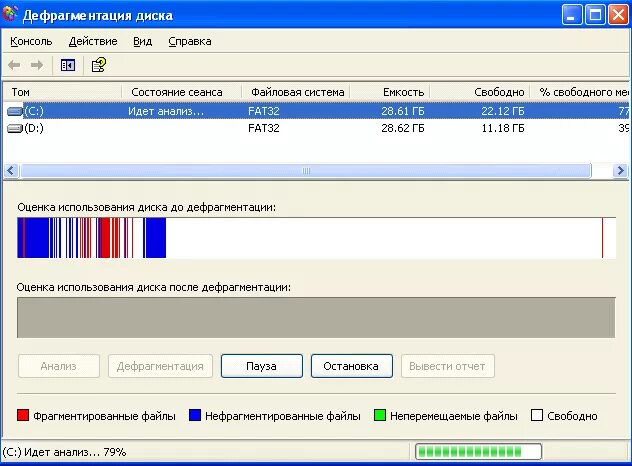
Task: Minimize the Disk Defragmenter window
Action: [x=572, y=15]
